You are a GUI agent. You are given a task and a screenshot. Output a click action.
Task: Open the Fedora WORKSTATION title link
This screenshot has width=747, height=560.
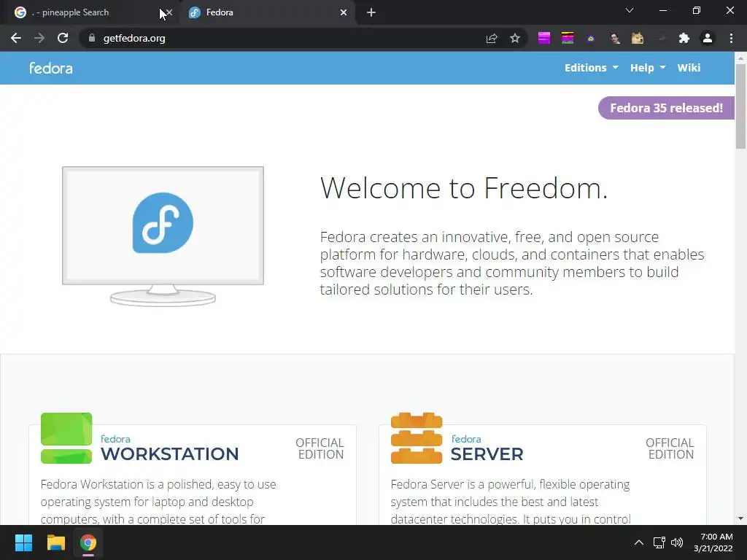click(x=169, y=448)
